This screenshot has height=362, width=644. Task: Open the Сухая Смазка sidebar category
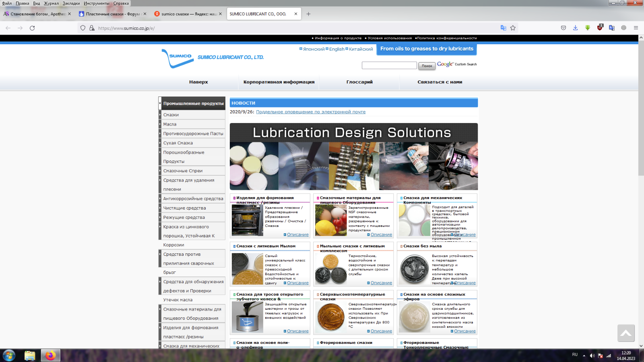(x=192, y=143)
